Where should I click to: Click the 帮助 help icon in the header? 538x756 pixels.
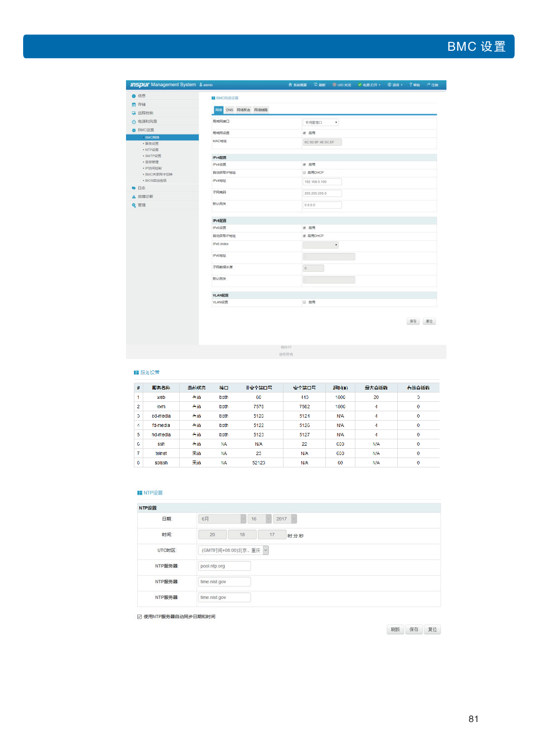click(x=411, y=85)
